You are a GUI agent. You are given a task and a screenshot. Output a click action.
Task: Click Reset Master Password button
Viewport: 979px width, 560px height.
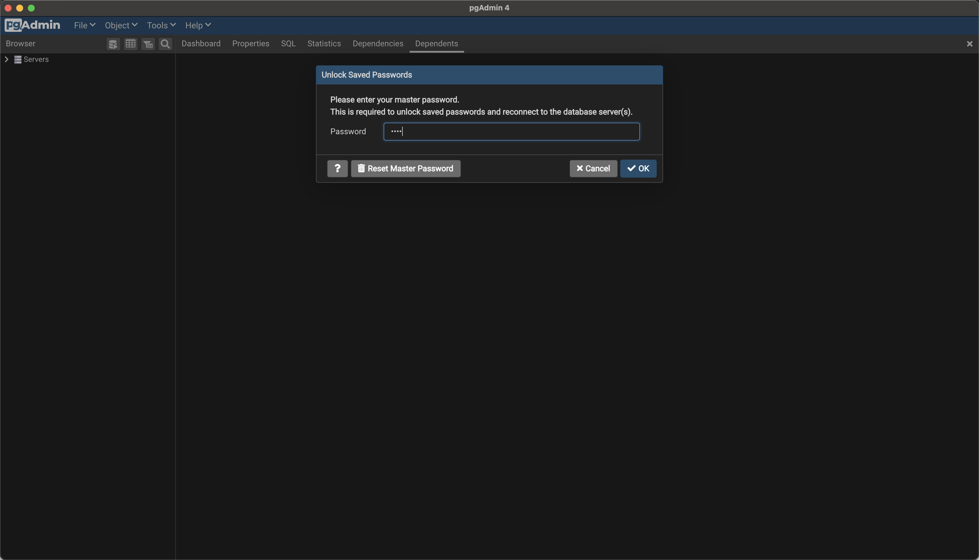click(405, 168)
